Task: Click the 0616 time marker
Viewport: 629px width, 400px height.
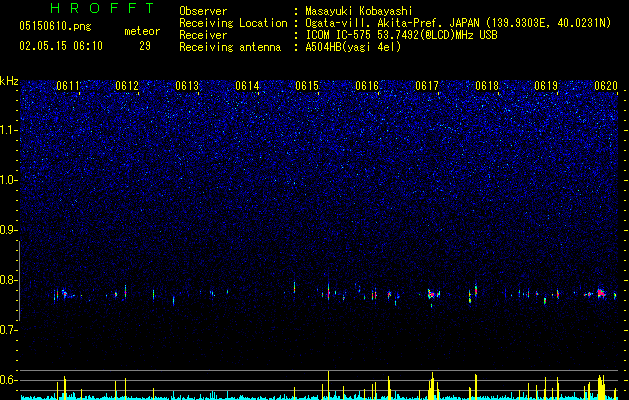Action: [x=367, y=86]
